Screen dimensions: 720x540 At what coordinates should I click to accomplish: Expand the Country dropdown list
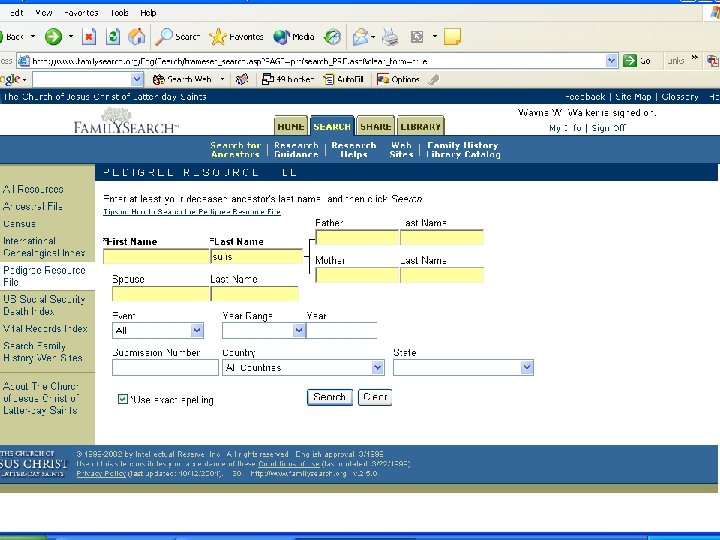click(374, 368)
